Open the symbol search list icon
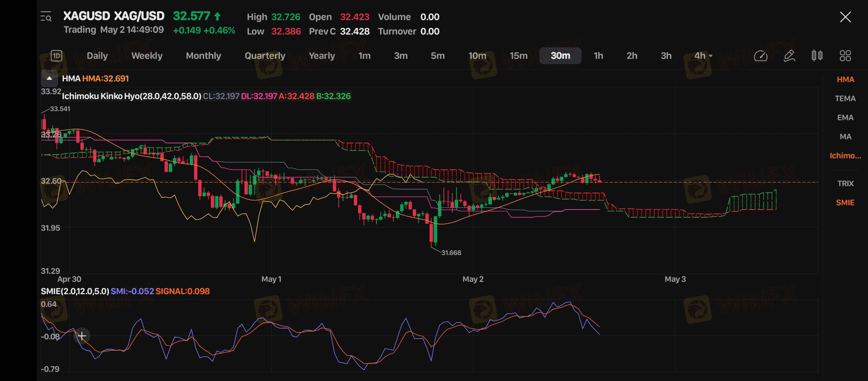This screenshot has height=381, width=868. click(46, 17)
